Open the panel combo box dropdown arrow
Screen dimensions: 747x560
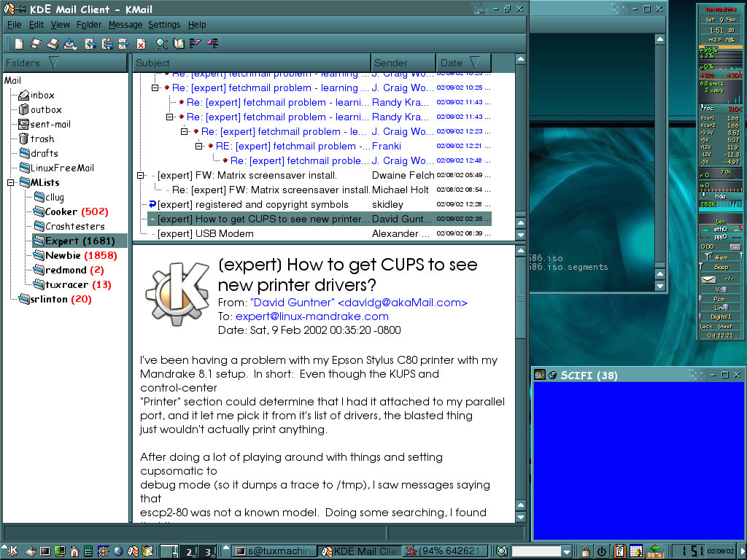566,552
